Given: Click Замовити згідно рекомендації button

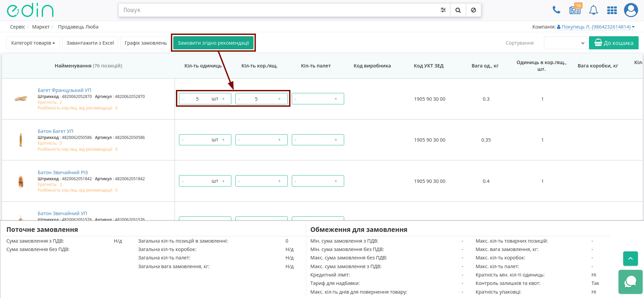Looking at the screenshot, I should (213, 43).
